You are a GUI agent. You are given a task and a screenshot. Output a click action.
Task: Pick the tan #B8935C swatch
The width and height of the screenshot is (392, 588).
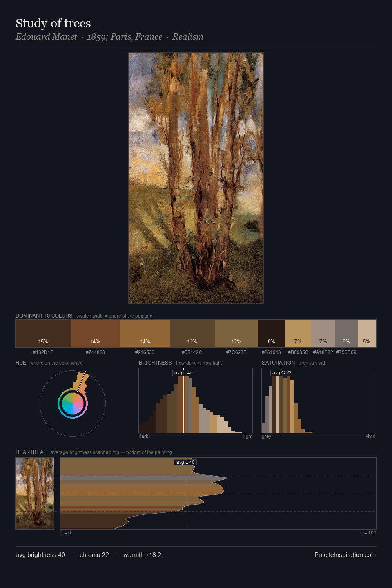[x=298, y=334]
